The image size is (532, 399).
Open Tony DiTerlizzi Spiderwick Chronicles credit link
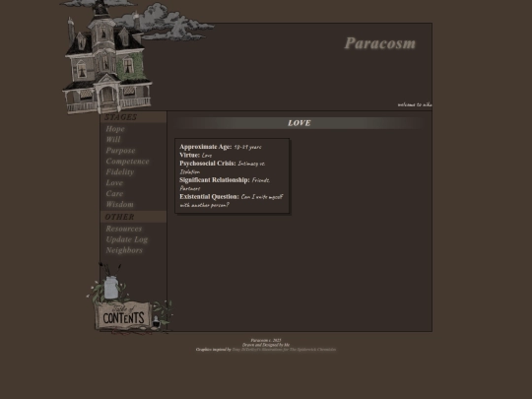pyautogui.click(x=284, y=350)
